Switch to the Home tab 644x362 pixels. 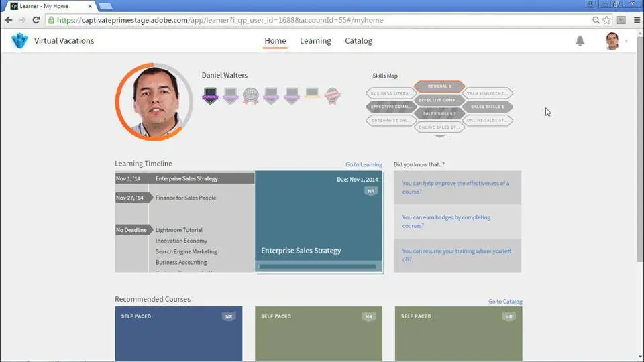tap(275, 41)
